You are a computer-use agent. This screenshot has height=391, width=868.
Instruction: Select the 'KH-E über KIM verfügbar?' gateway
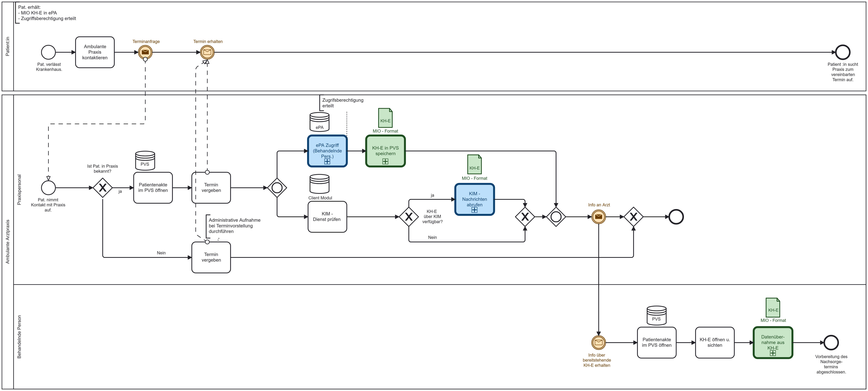point(409,217)
